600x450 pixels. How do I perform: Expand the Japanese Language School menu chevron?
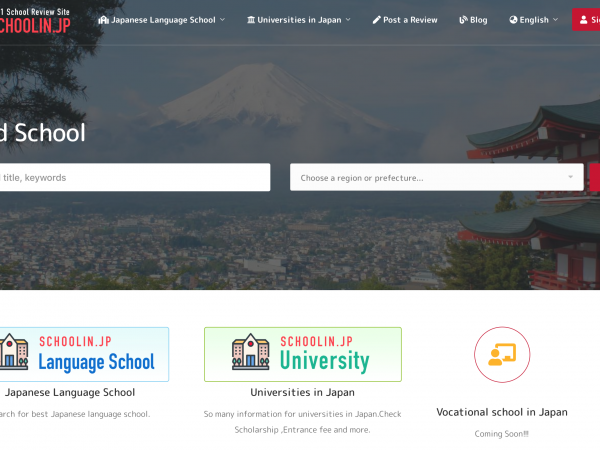(x=222, y=20)
